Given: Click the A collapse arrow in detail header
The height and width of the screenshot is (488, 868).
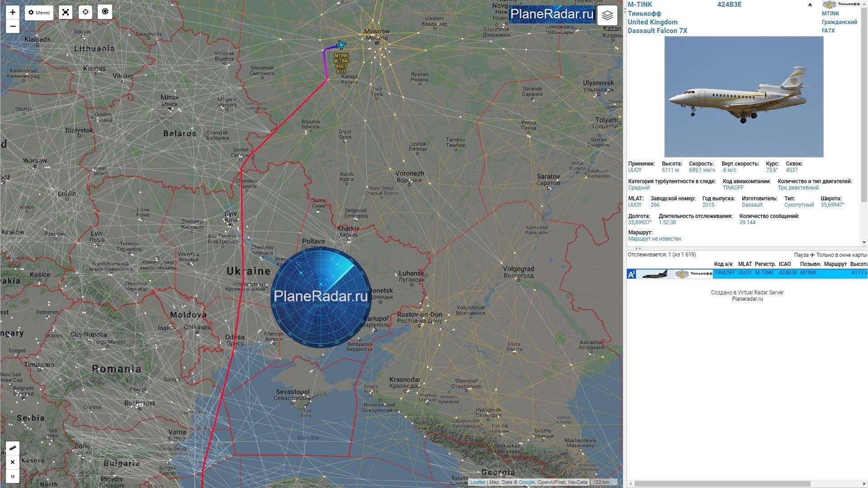Looking at the screenshot, I should (810, 5).
